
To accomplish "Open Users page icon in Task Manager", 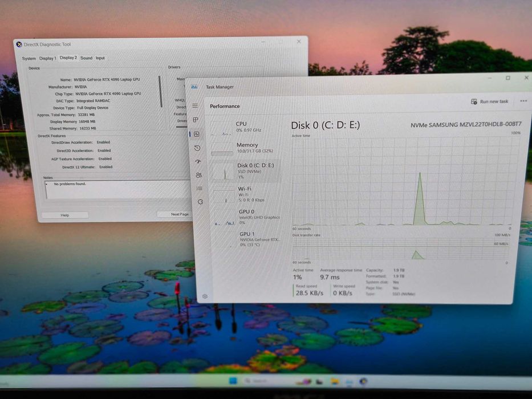I will tap(199, 175).
